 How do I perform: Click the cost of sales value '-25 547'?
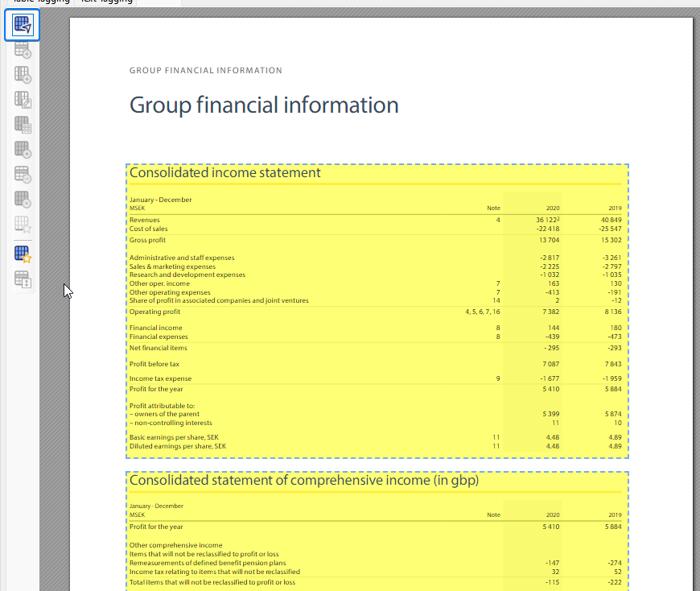click(610, 229)
